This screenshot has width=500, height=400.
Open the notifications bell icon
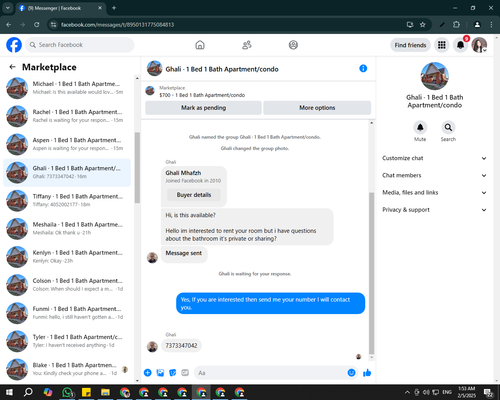460,45
